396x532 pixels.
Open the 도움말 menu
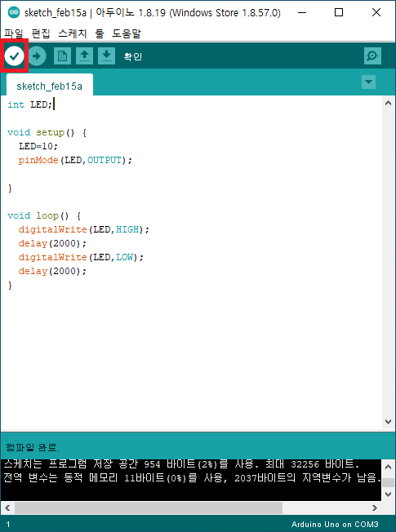(x=127, y=33)
